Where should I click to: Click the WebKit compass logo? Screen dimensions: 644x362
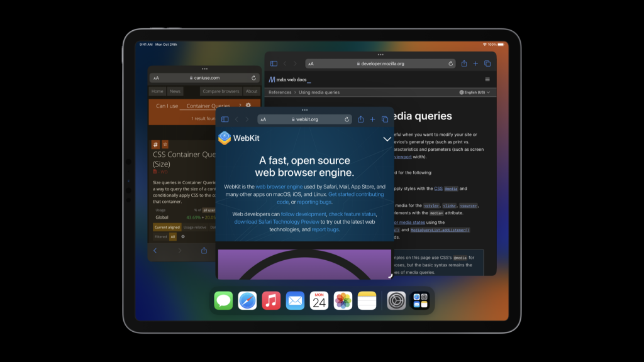point(225,138)
